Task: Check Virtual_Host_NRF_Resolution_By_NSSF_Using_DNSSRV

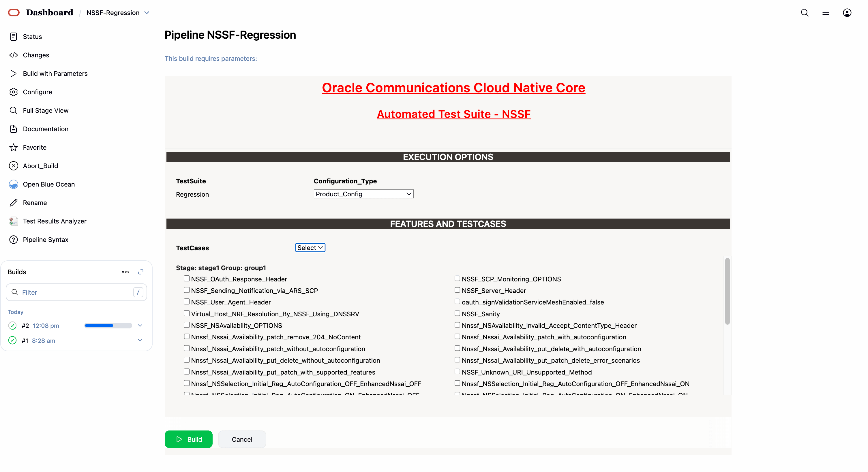Action: click(187, 313)
